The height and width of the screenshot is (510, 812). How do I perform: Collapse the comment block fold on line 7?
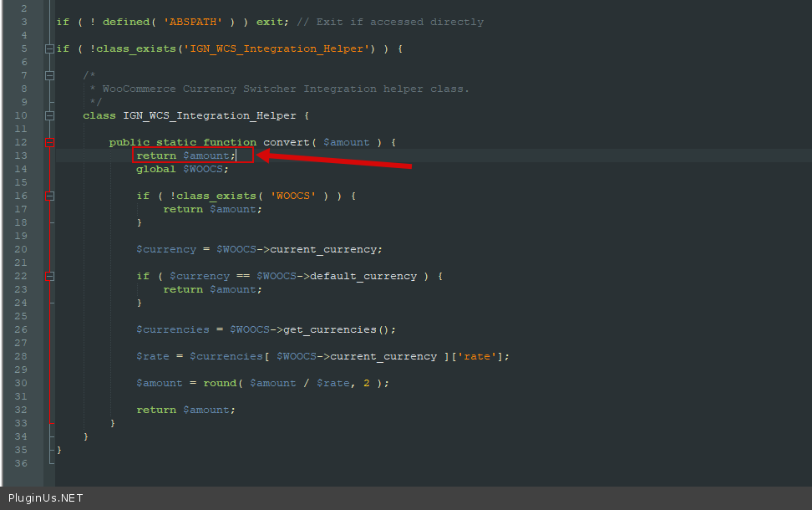[50, 75]
